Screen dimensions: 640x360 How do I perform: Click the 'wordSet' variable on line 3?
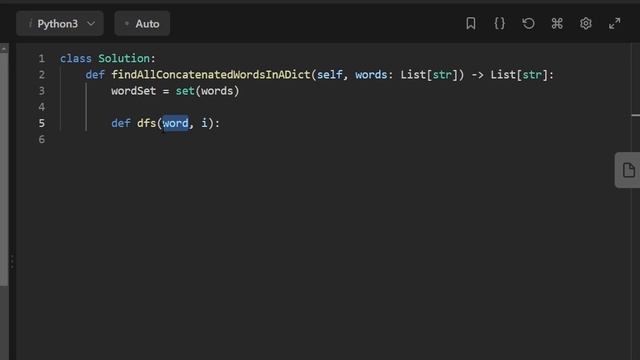(133, 91)
